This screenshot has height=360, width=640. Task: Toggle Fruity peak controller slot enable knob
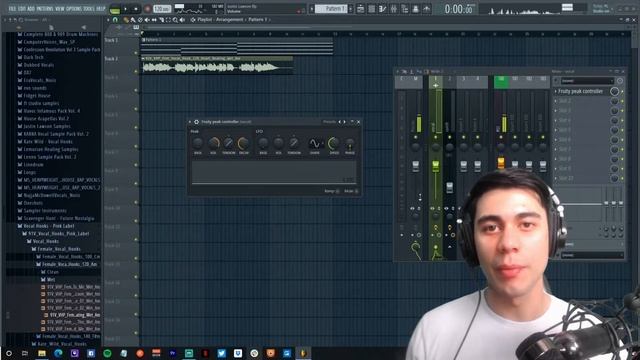tap(614, 91)
